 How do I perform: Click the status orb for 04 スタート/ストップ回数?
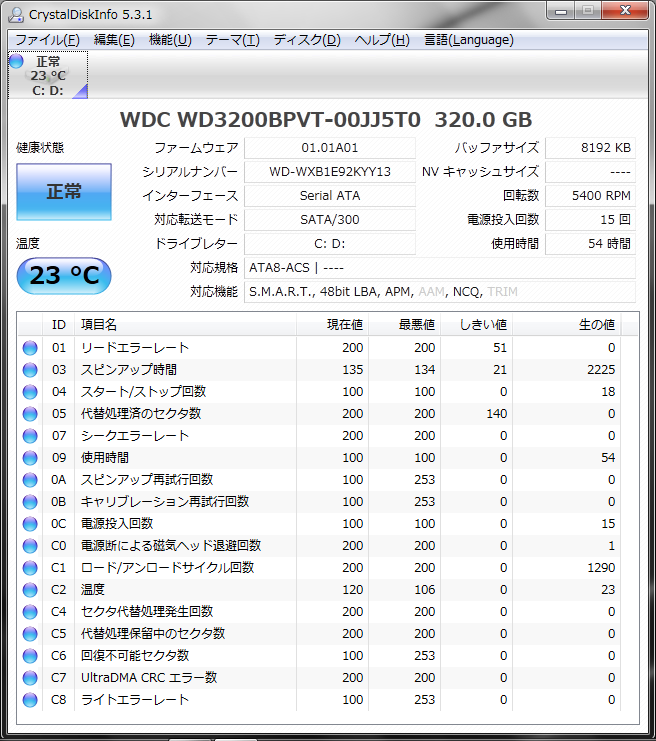(30, 392)
